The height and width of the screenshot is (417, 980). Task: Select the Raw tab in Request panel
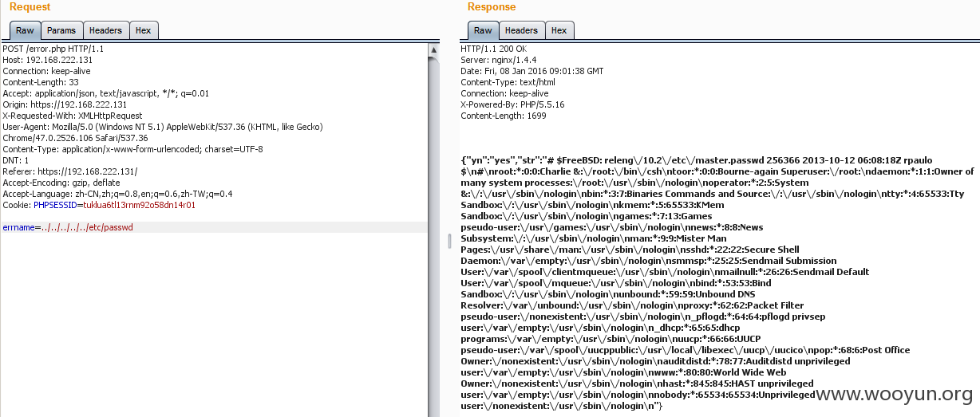[25, 30]
